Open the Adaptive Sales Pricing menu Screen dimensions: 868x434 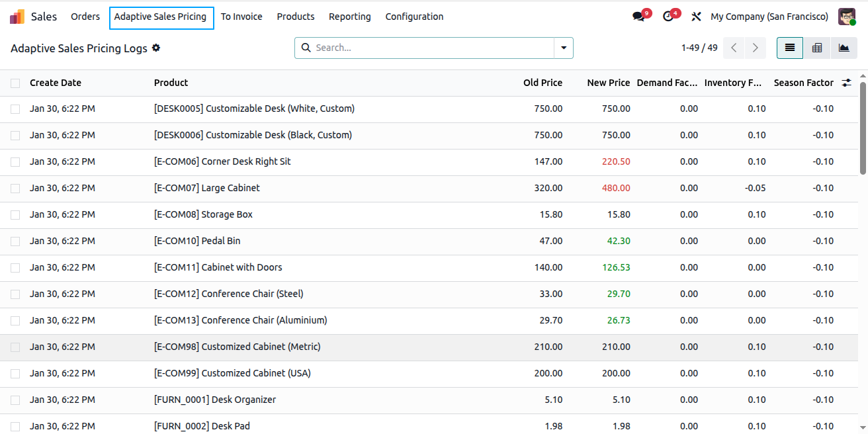pos(161,17)
